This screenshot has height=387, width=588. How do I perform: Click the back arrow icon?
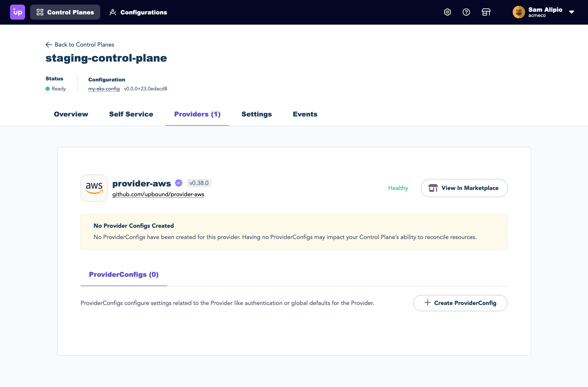click(49, 45)
